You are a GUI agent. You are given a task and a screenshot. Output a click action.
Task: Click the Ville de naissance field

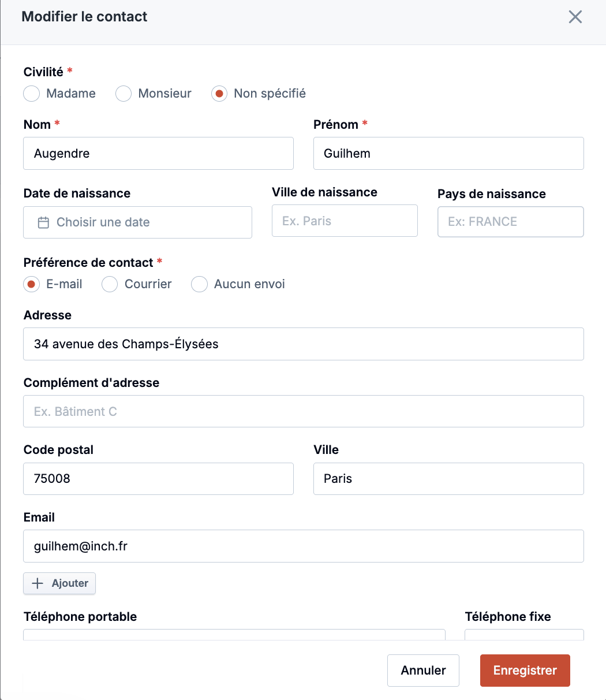pyautogui.click(x=345, y=221)
